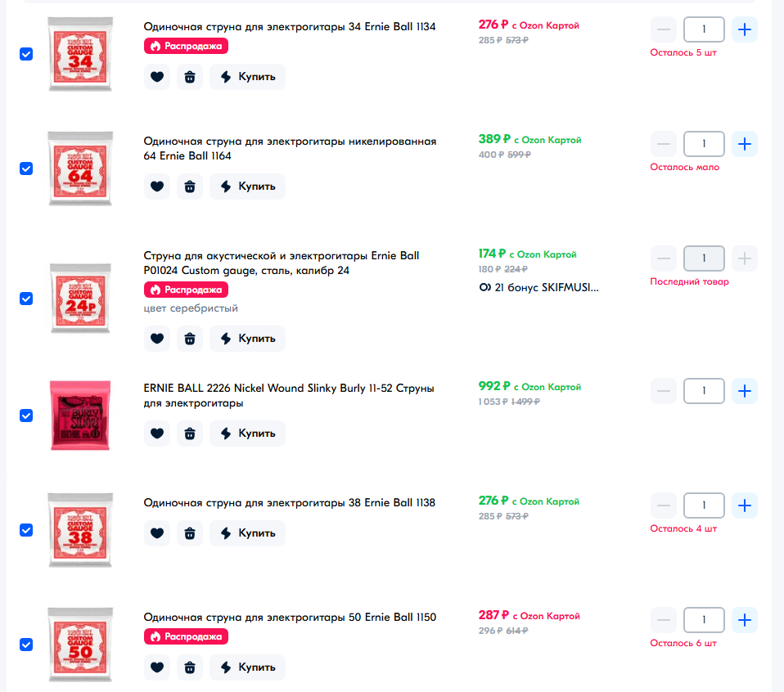Screen dimensions: 784x692
Task: Favorite the Slinky Burly 2226 strings
Action: (x=157, y=434)
